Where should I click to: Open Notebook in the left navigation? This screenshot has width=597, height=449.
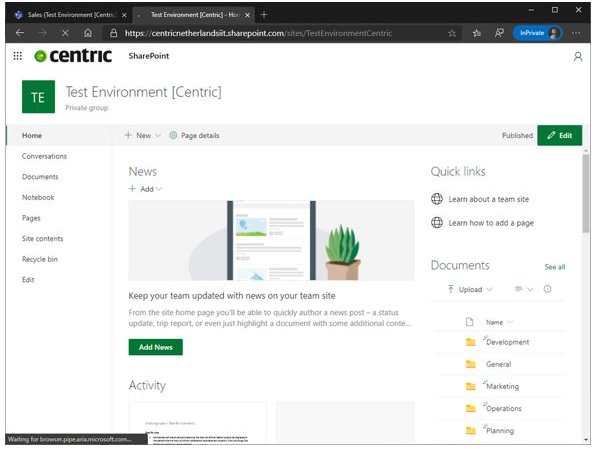click(x=38, y=197)
